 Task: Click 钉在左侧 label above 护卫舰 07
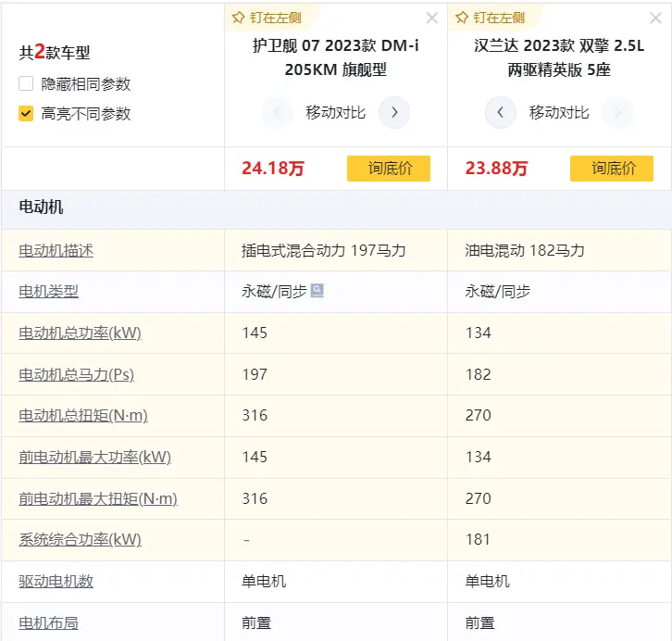pyautogui.click(x=275, y=18)
